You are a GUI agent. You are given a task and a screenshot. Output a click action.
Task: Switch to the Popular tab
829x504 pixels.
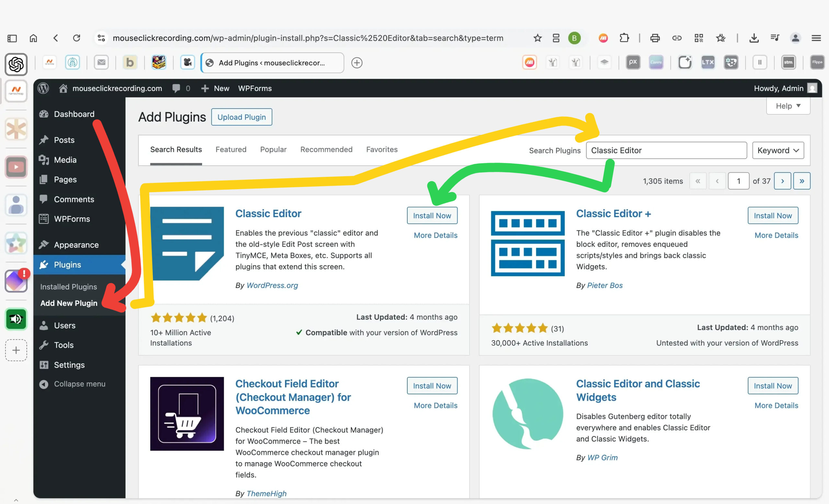click(x=273, y=149)
